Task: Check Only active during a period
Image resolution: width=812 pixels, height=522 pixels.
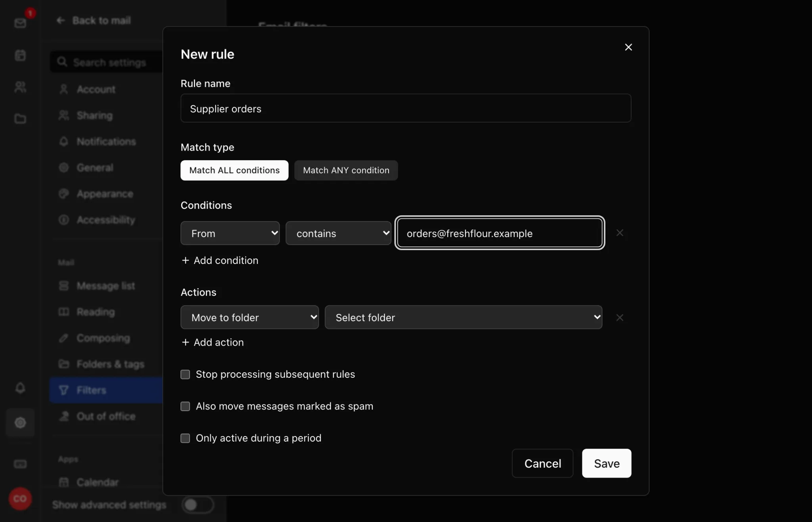Action: click(185, 438)
